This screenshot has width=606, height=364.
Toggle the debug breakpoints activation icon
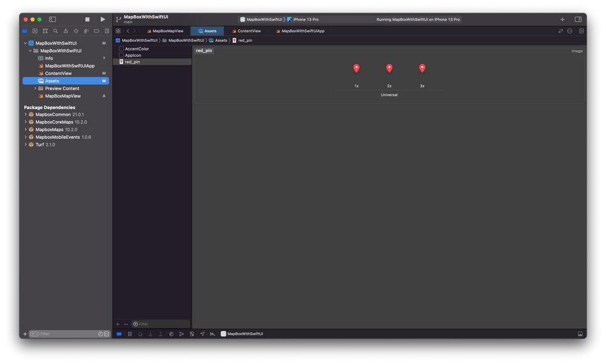coord(119,333)
